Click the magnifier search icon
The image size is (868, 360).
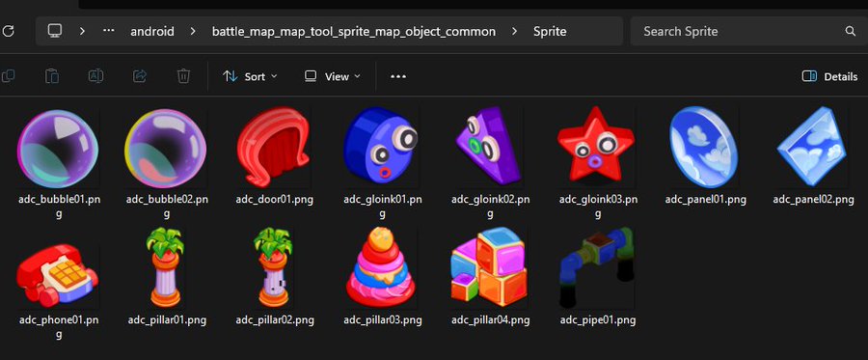(851, 31)
